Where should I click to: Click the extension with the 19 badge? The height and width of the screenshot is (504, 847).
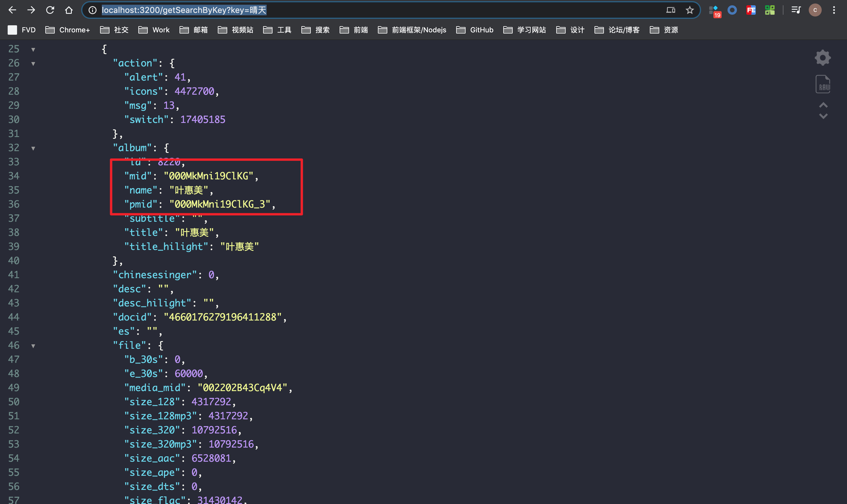click(715, 11)
